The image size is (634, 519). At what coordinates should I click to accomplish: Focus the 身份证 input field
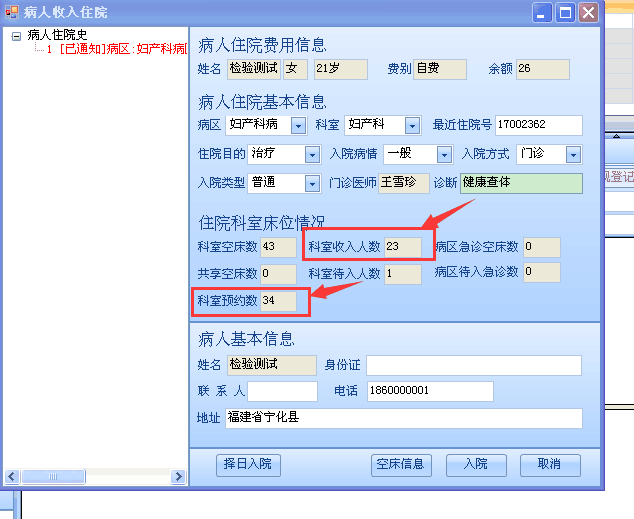point(474,365)
